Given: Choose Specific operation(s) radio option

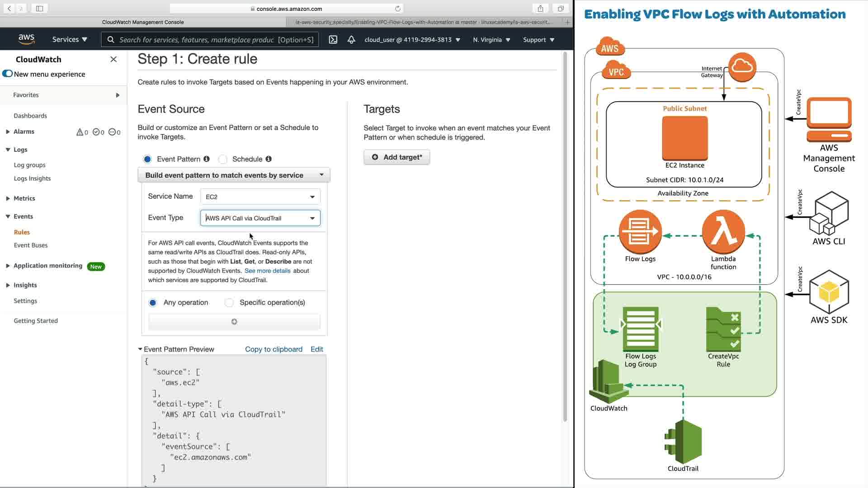Looking at the screenshot, I should click(229, 303).
